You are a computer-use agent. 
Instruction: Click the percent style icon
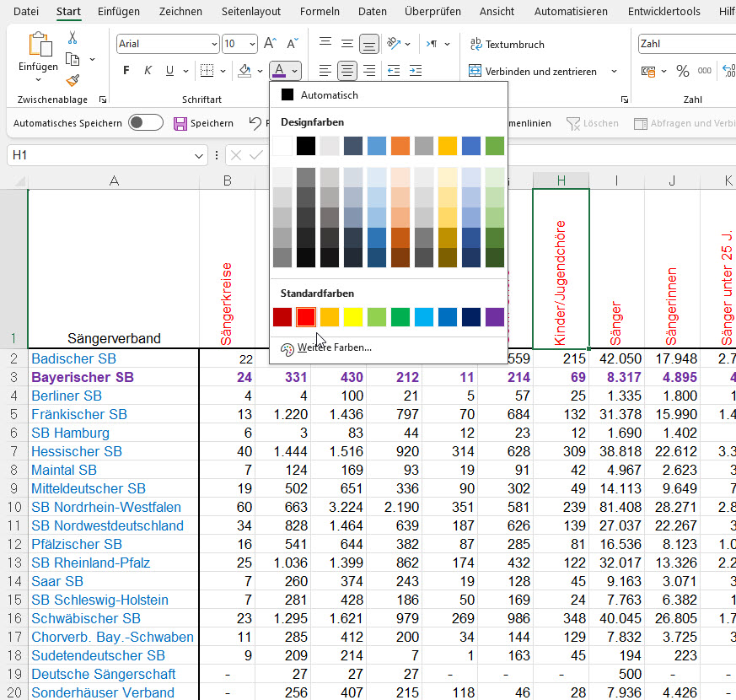[682, 71]
